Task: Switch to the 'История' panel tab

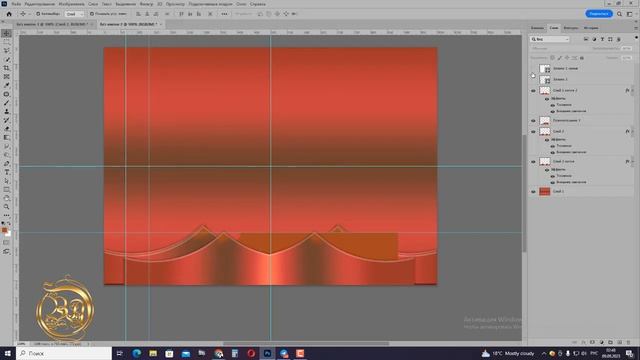Action: tap(591, 28)
